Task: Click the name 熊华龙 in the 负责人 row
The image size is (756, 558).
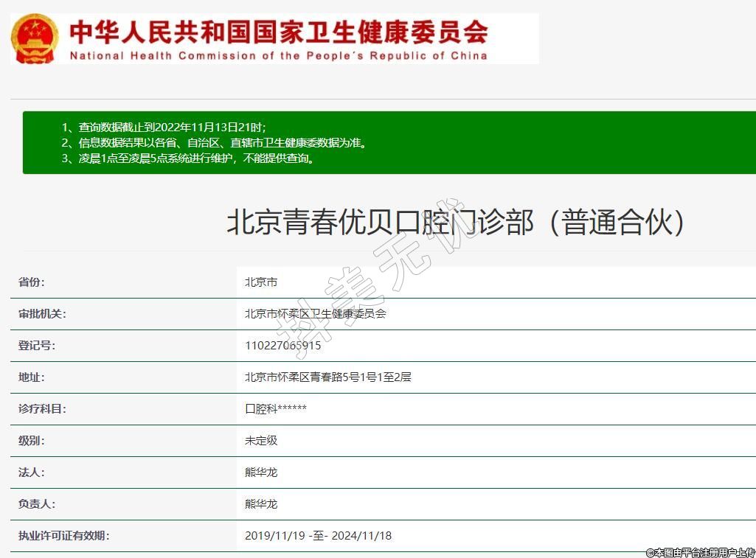Action: 261,504
